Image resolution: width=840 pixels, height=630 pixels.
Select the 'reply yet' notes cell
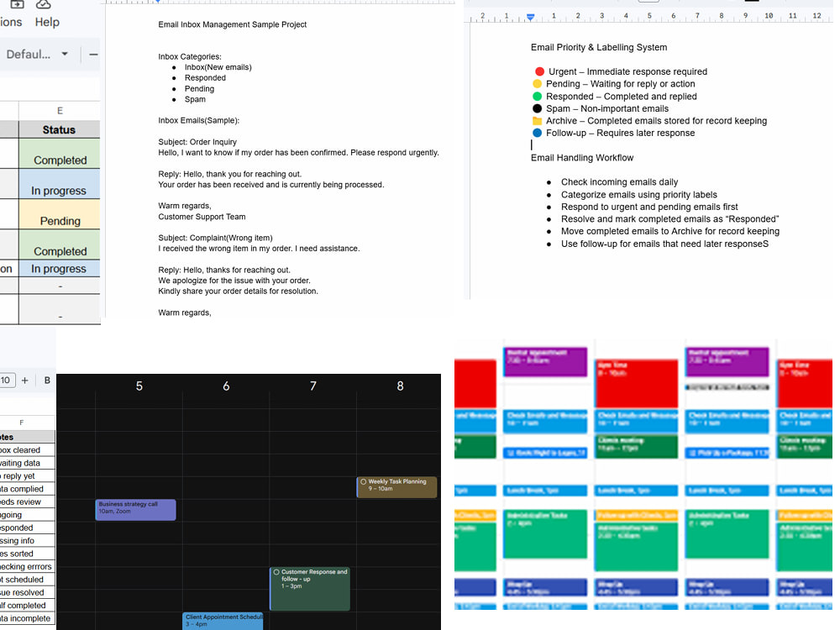27,475
